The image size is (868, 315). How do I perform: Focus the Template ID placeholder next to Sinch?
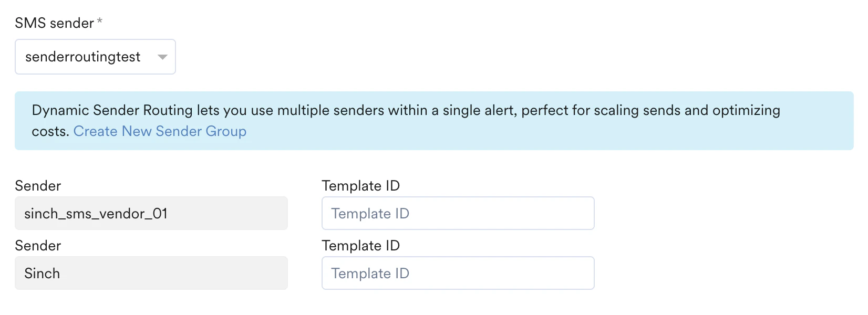click(457, 273)
